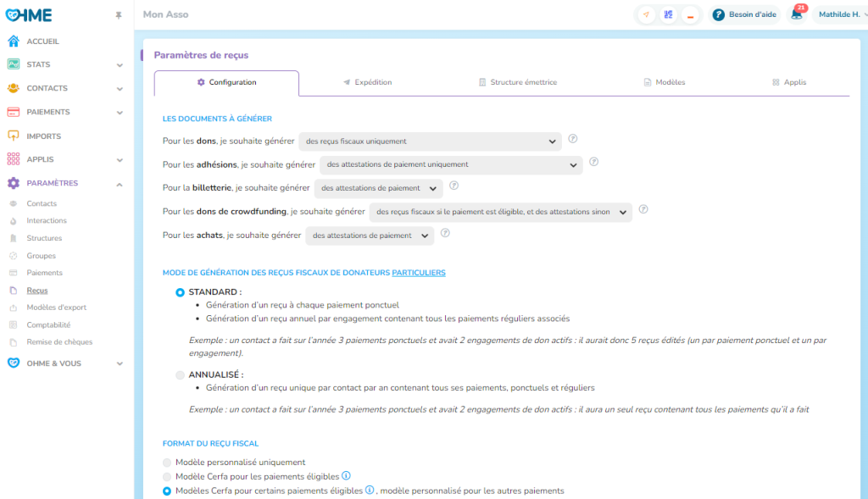Open the notifications bell
This screenshot has width=868, height=499.
pos(796,14)
